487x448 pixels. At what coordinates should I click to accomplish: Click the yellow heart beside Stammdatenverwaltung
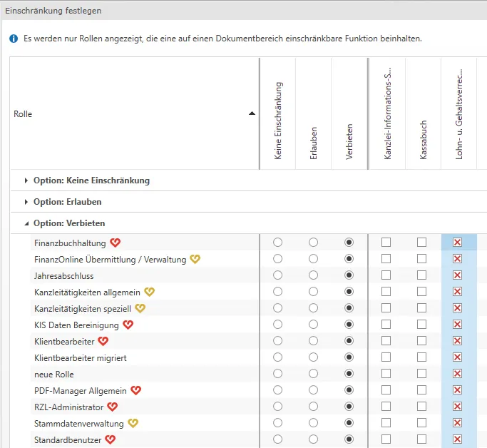coord(133,424)
